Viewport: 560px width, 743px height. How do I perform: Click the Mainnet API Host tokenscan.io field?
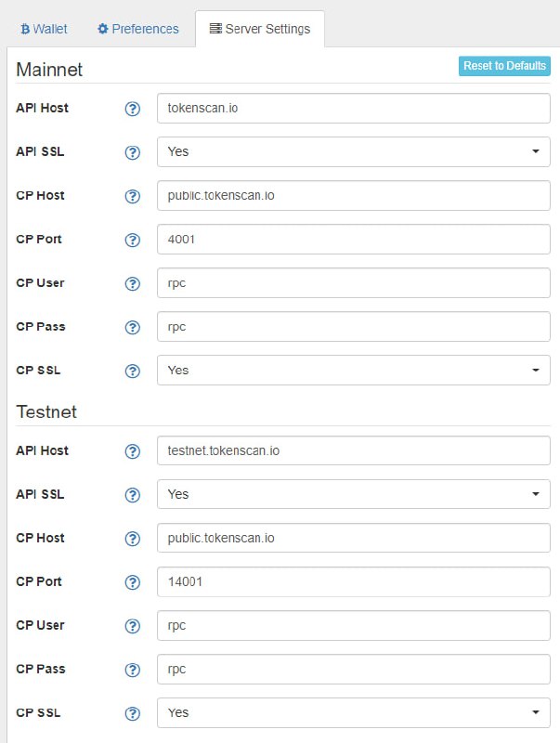pos(354,108)
